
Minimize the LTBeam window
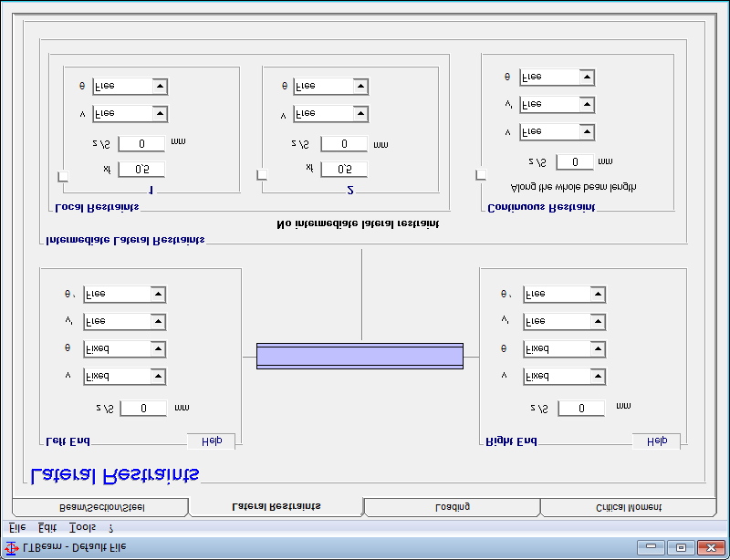pos(652,547)
